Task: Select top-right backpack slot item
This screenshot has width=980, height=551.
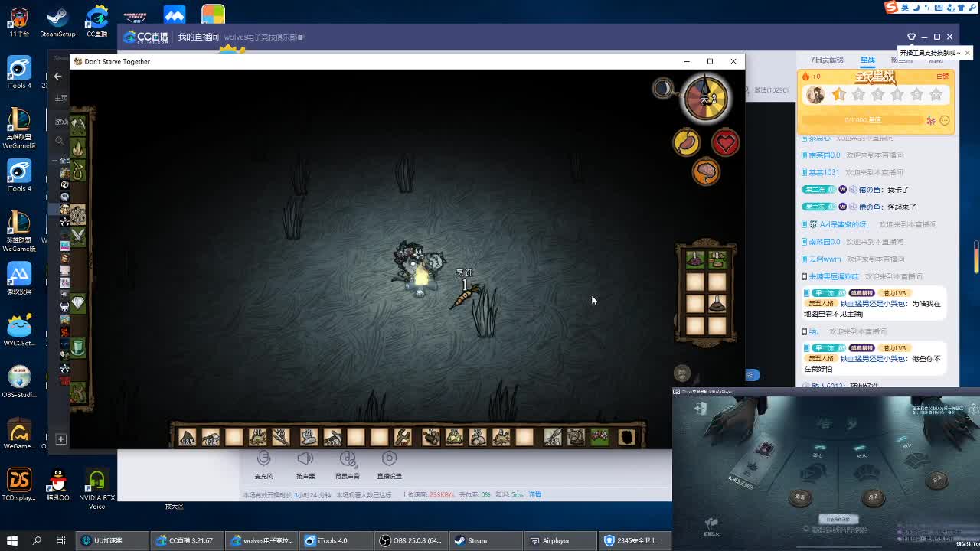Action: point(717,260)
